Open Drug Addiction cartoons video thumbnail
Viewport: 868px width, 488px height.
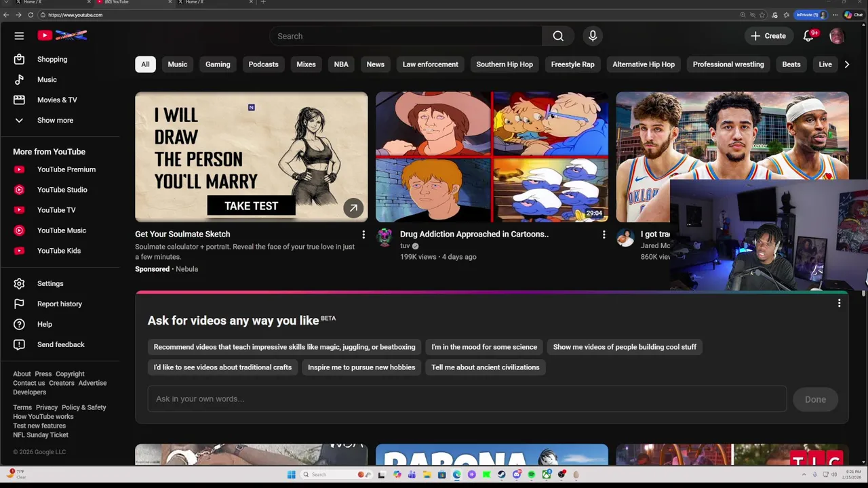click(492, 157)
